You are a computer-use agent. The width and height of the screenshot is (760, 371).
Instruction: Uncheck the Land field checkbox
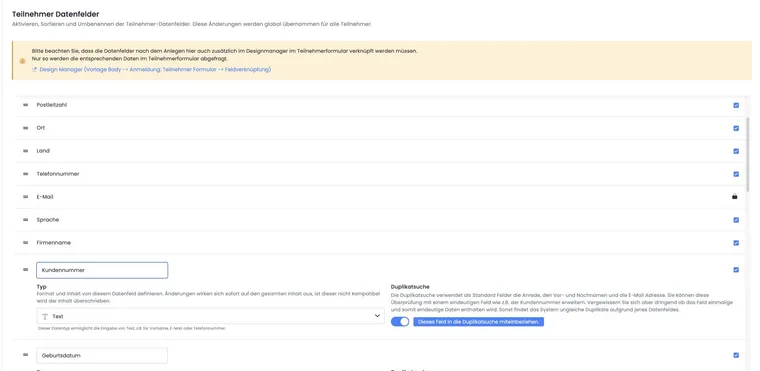pos(736,151)
